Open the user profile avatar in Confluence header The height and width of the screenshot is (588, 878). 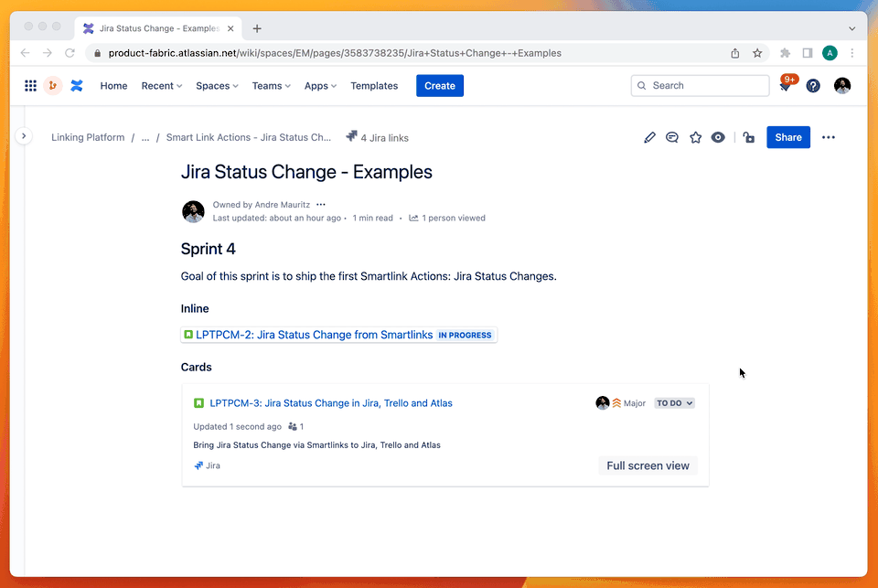(842, 86)
